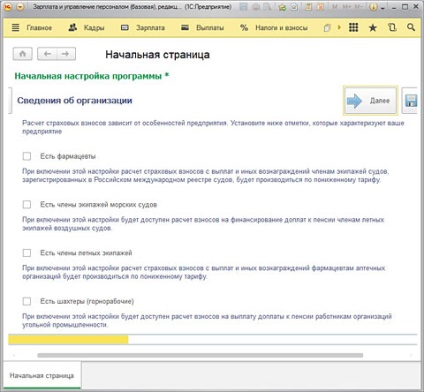The height and width of the screenshot is (392, 424).
Task: Navigate forward with right arrow button
Action: coord(66,54)
